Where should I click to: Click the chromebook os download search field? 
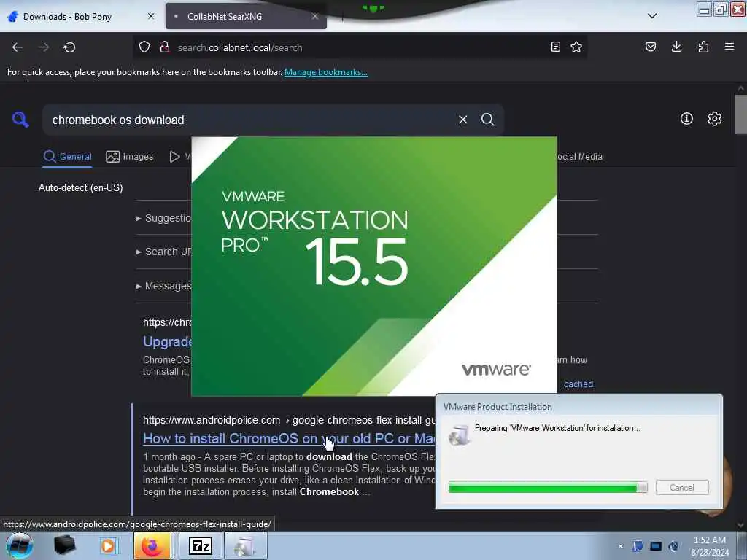[250, 120]
